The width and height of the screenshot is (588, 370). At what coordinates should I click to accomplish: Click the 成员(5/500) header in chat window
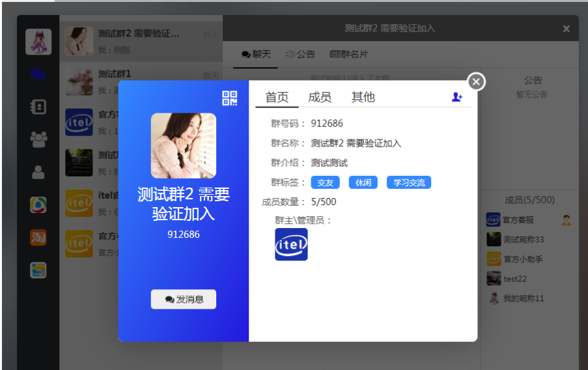(529, 200)
